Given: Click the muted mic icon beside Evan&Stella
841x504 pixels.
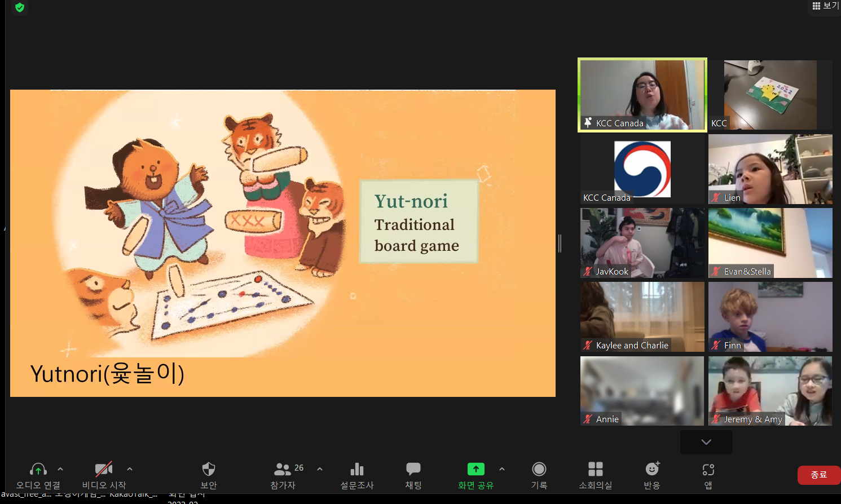Looking at the screenshot, I should pyautogui.click(x=716, y=271).
